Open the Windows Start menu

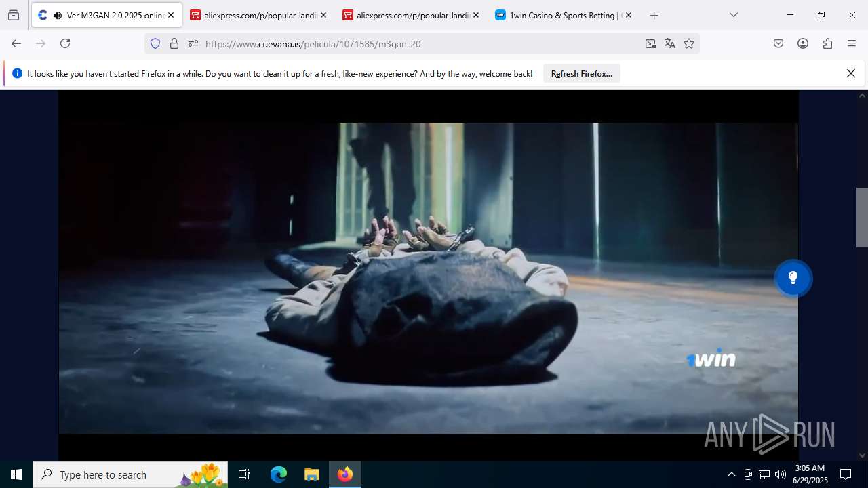[16, 474]
